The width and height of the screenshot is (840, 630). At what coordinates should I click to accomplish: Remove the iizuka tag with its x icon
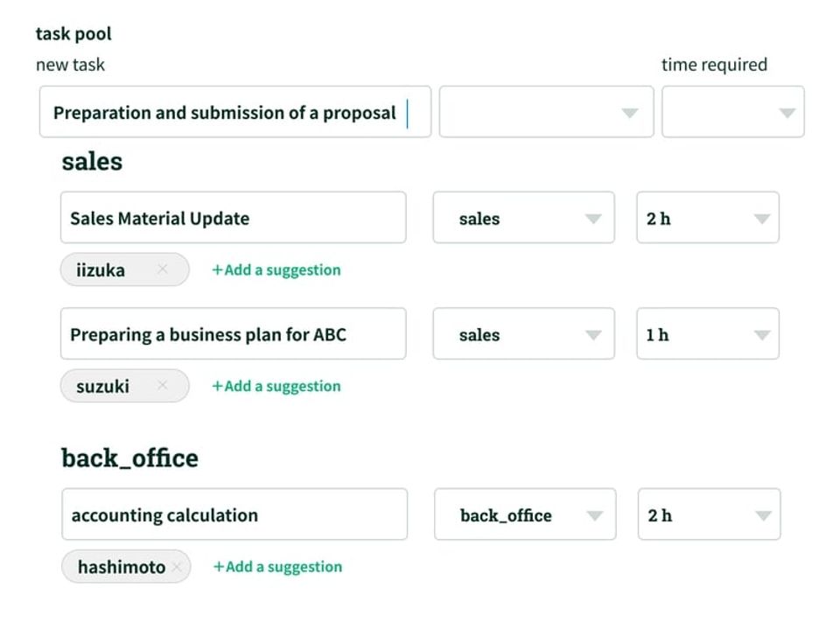(163, 269)
